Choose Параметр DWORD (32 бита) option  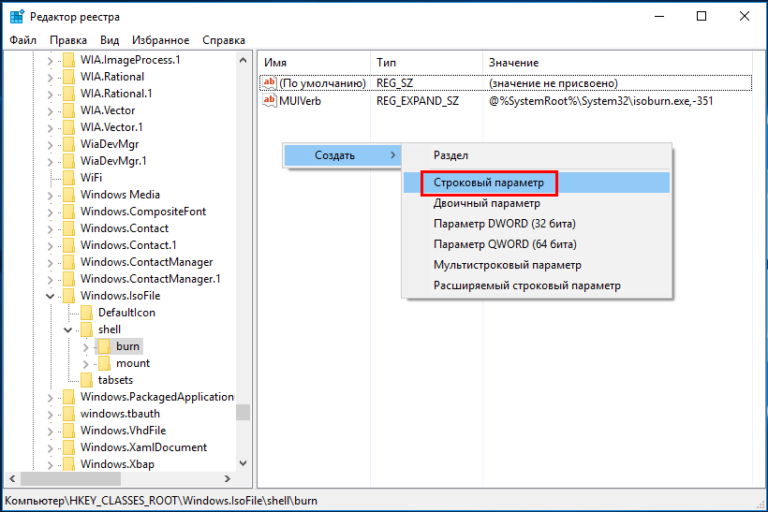504,223
